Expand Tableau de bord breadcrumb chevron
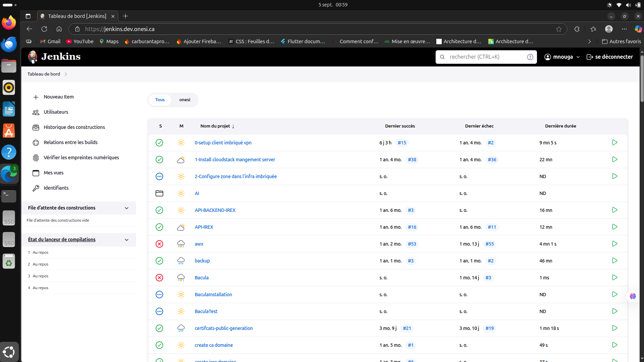The image size is (644, 362). (66, 74)
